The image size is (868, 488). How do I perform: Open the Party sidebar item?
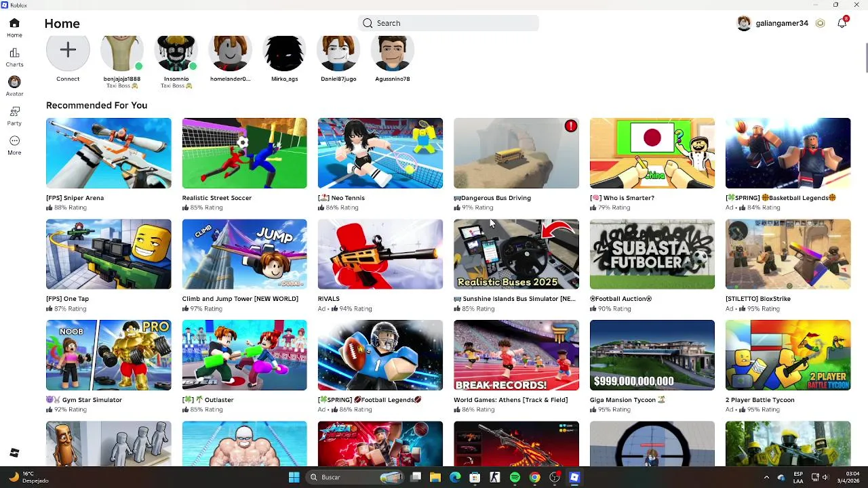pyautogui.click(x=14, y=111)
